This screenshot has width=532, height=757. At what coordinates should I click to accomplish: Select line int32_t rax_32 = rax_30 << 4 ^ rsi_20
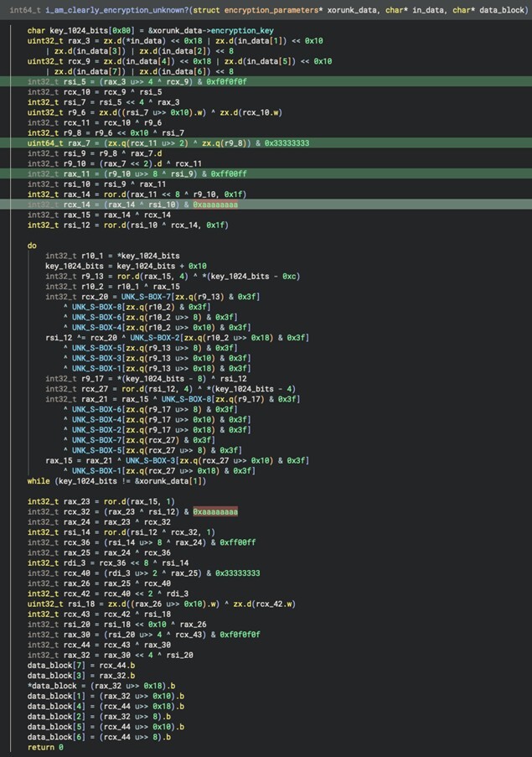click(x=110, y=655)
